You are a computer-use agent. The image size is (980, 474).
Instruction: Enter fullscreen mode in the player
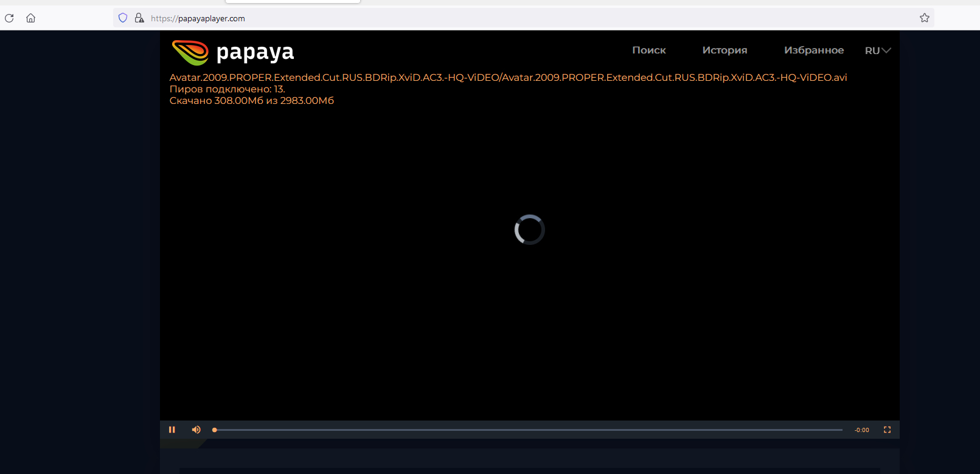[x=887, y=430]
